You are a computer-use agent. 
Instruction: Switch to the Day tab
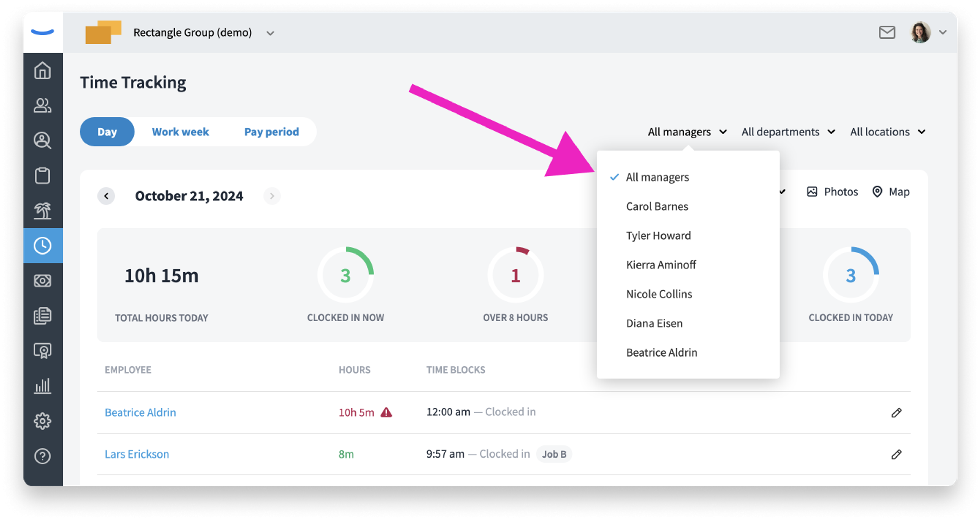[107, 132]
